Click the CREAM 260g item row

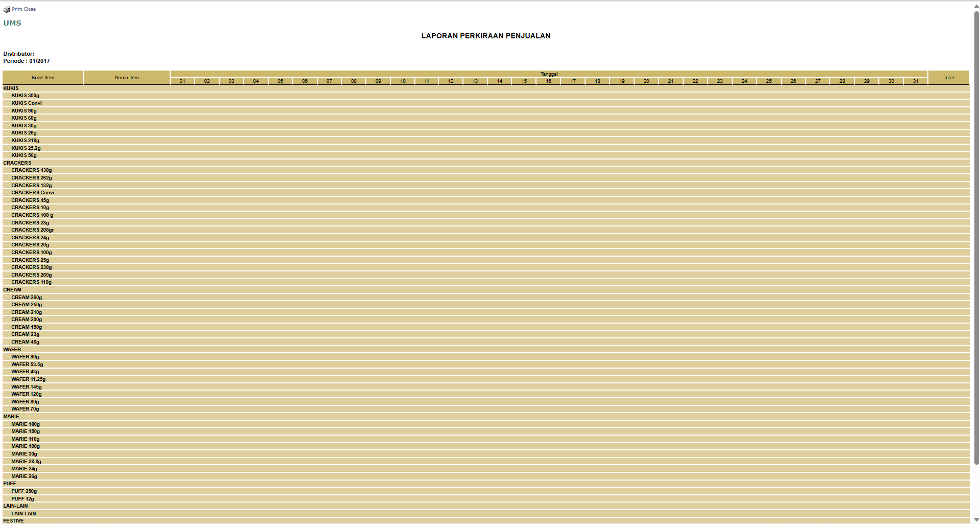[27, 298]
